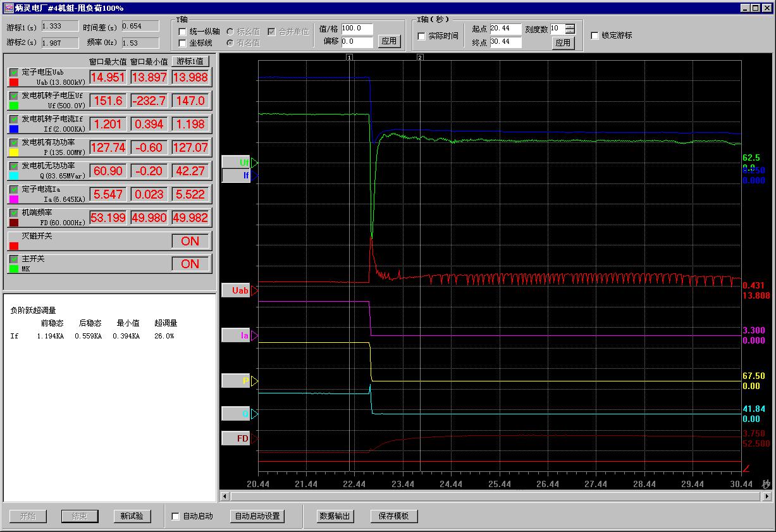Increase 刻度数 with the spinner up arrow

570,27
